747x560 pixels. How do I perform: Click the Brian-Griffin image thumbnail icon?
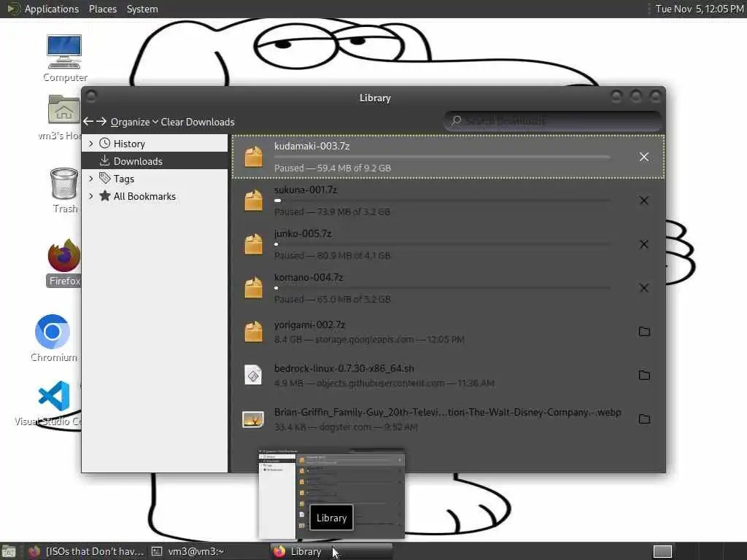[253, 419]
